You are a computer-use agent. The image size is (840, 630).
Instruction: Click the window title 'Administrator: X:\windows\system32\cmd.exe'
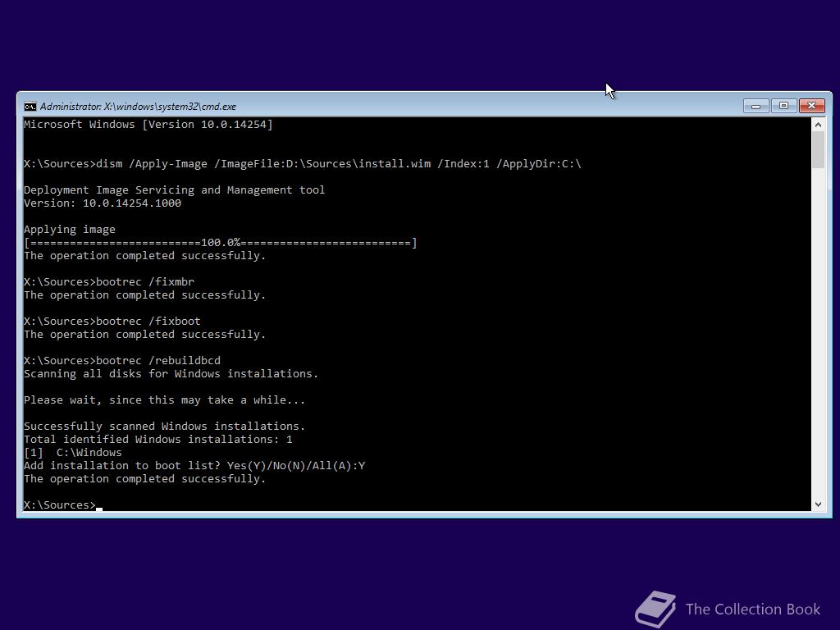(x=138, y=107)
